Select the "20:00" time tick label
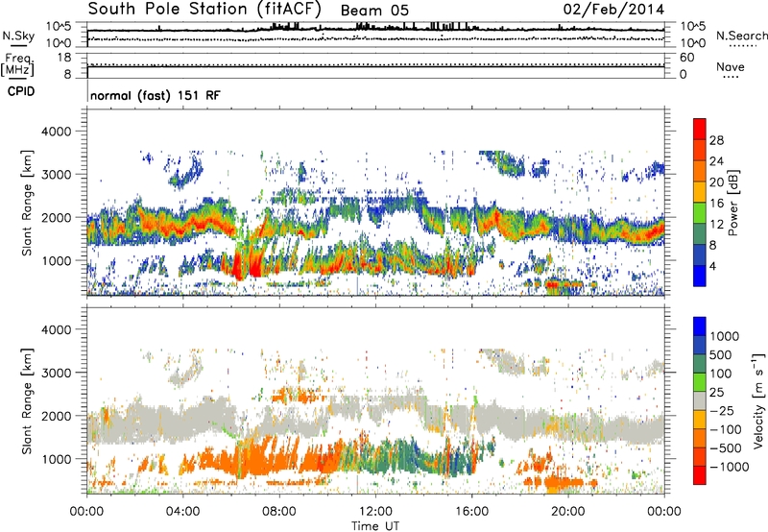The height and width of the screenshot is (532, 768). click(x=568, y=512)
